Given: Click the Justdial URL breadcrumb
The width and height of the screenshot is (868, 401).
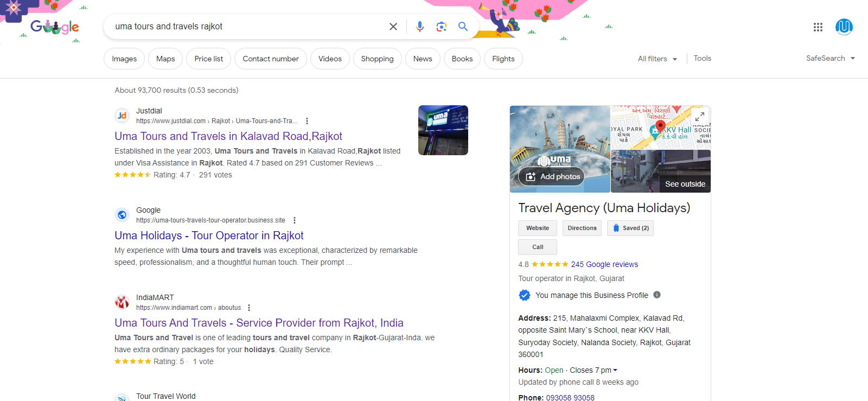Looking at the screenshot, I should point(216,121).
